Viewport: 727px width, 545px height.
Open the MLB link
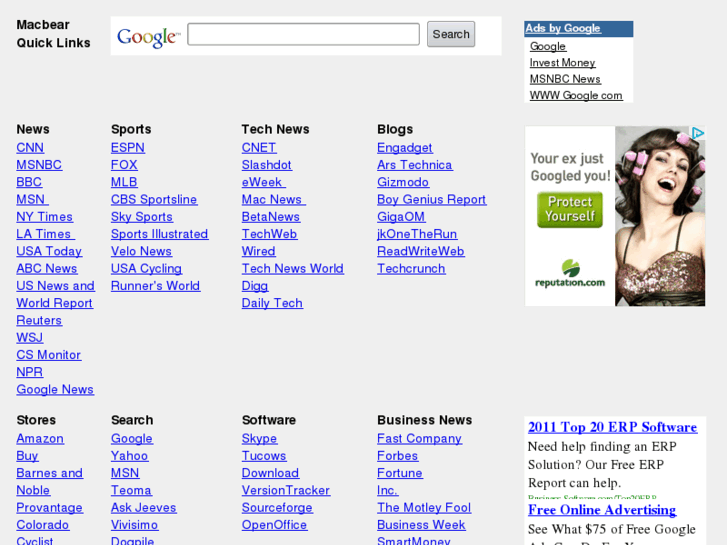click(x=124, y=182)
